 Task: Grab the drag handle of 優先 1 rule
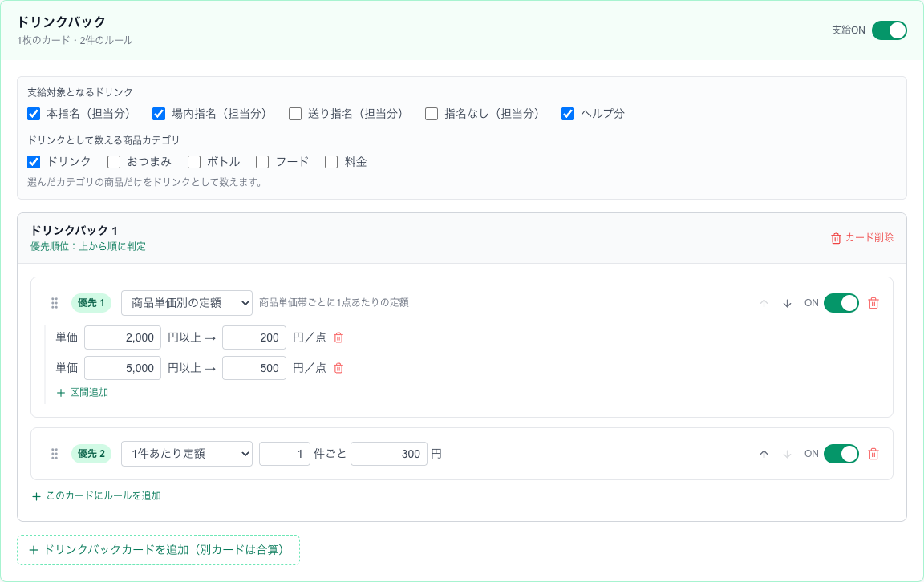pos(55,303)
